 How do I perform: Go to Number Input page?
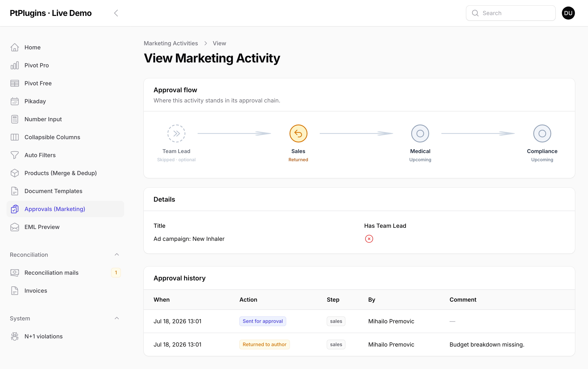pyautogui.click(x=65, y=119)
